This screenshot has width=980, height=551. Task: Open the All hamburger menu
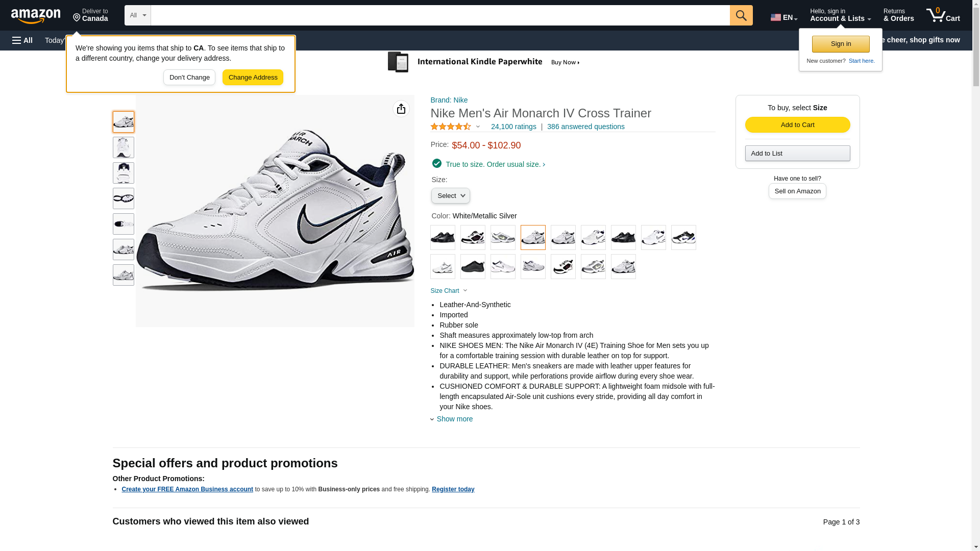[x=22, y=40]
